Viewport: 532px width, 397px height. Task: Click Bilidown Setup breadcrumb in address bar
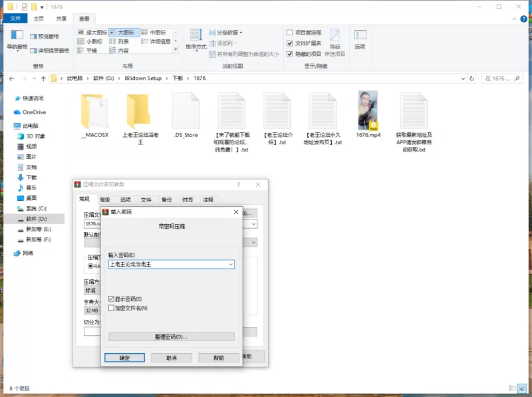143,78
